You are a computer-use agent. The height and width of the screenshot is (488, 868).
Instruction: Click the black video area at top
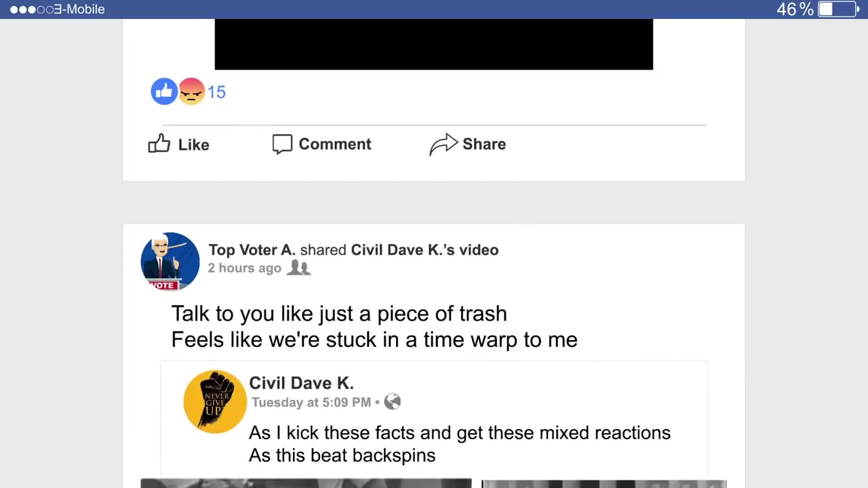tap(434, 44)
